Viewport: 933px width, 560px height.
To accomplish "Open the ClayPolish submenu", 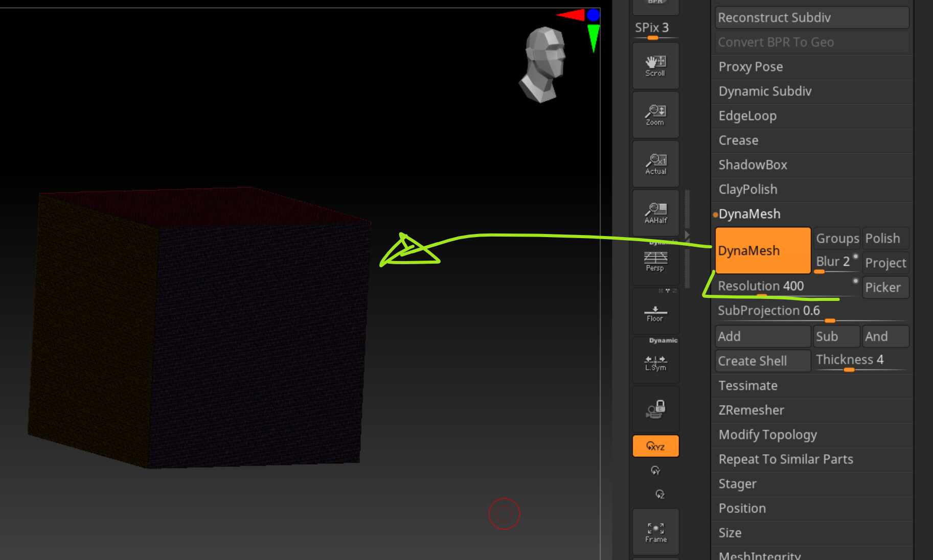I will click(x=811, y=189).
